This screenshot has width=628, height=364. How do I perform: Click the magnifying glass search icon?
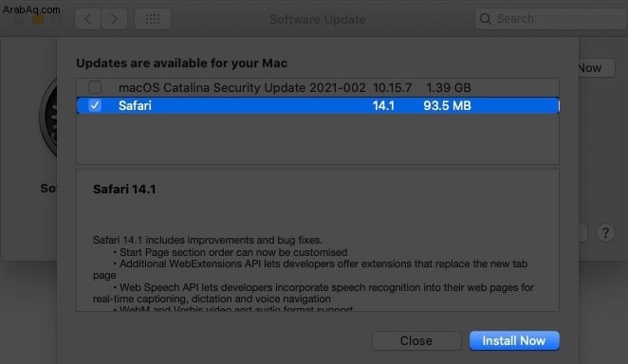[486, 19]
